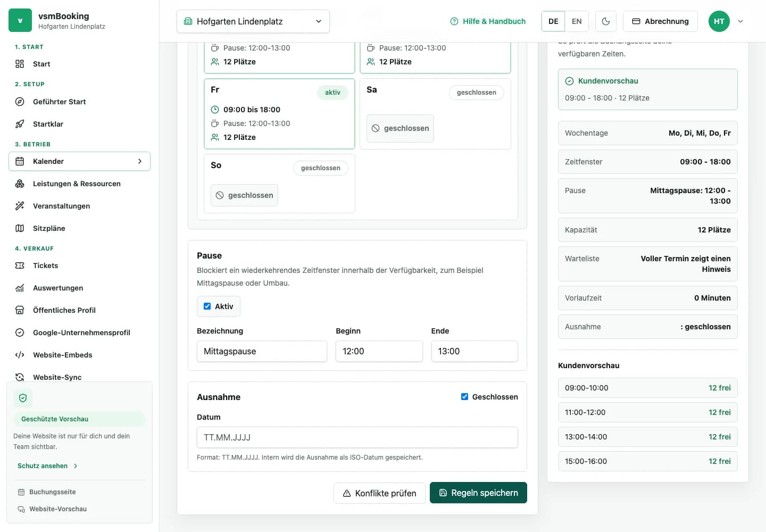Select Sitzpläne from the sidebar
766x532 pixels.
(x=80, y=228)
